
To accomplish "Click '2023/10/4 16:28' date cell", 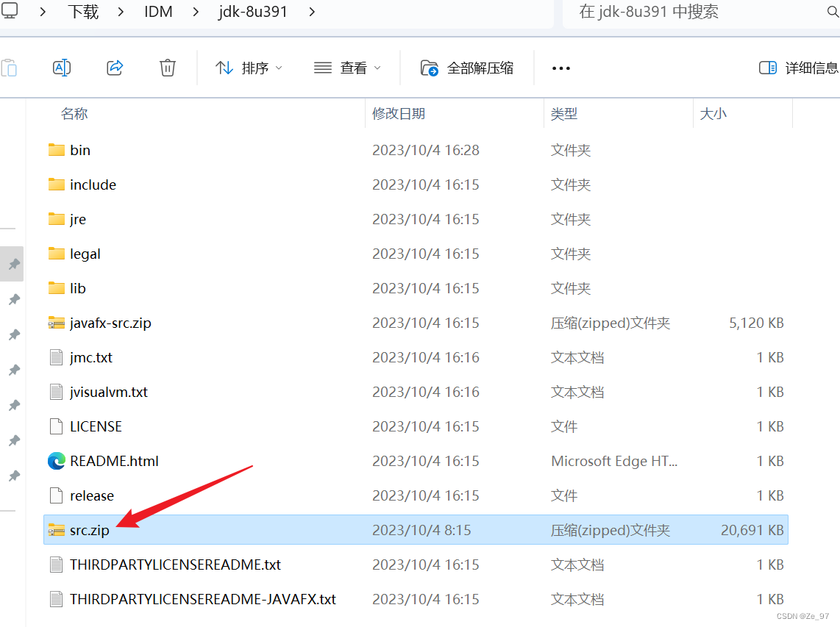I will [x=425, y=150].
